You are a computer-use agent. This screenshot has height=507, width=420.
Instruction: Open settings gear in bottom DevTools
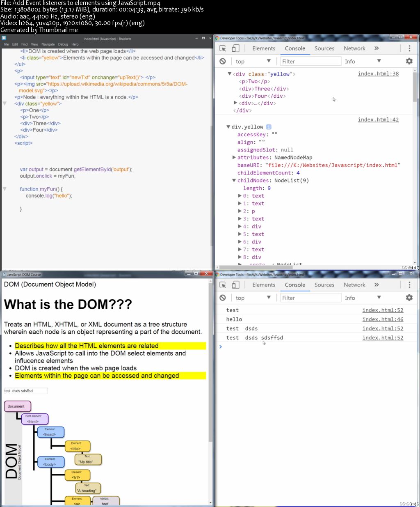tap(409, 298)
